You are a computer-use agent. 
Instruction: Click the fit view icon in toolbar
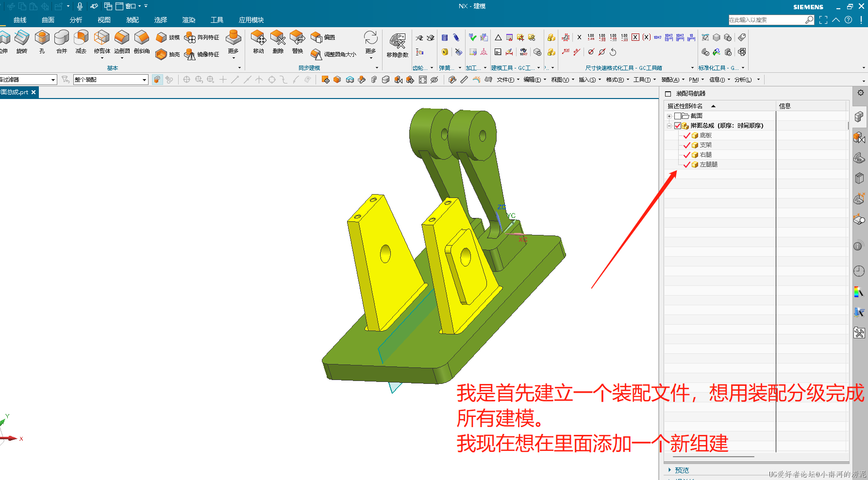pyautogui.click(x=423, y=80)
